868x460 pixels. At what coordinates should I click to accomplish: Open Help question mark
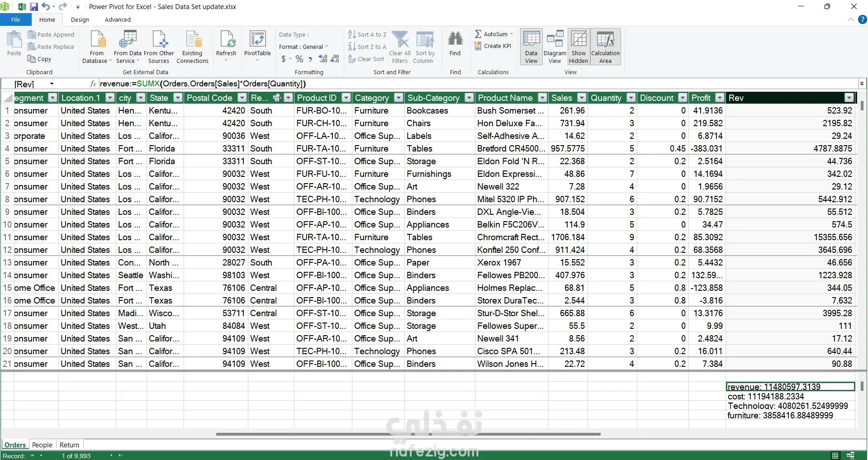click(x=862, y=19)
